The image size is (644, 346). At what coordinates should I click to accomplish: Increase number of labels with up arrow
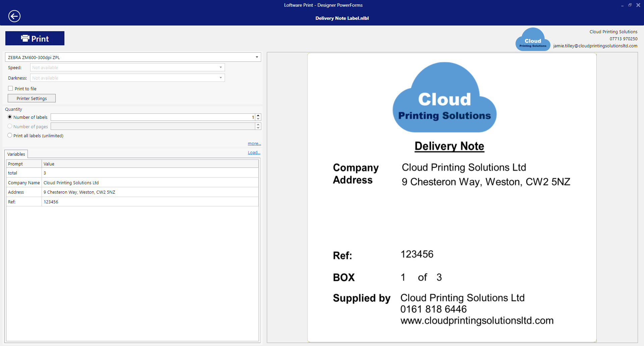[258, 115]
